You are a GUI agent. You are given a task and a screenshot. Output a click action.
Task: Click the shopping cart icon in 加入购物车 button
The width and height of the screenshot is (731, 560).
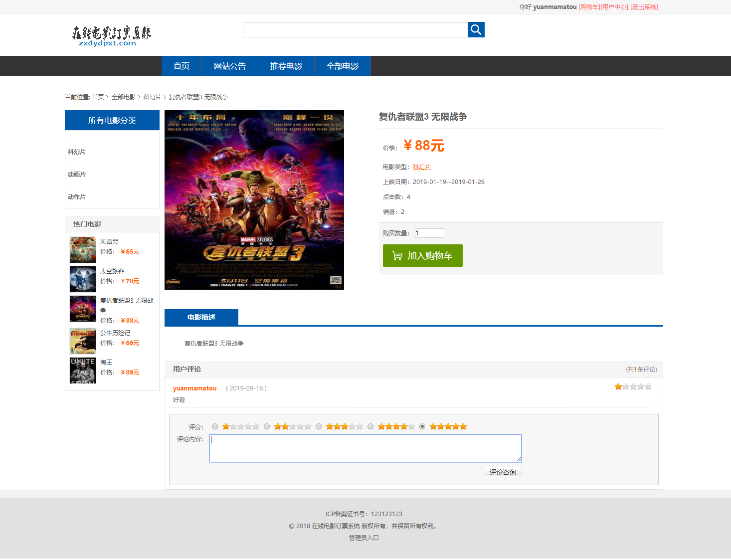click(x=397, y=255)
